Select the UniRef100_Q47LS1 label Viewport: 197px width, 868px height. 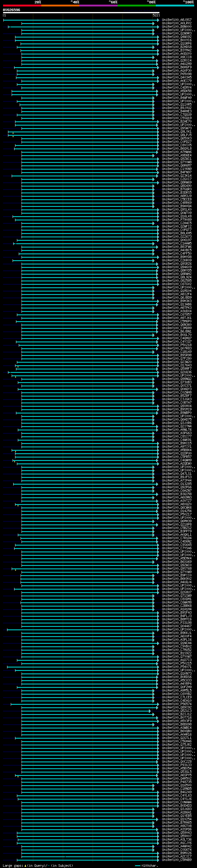(177, 474)
